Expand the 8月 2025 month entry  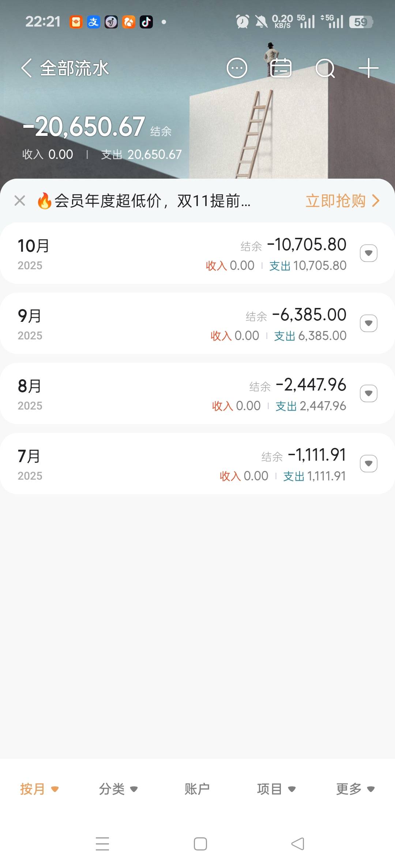[x=368, y=393]
